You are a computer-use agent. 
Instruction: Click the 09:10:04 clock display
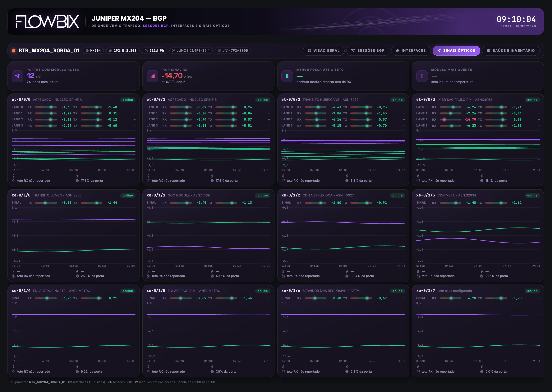tap(516, 19)
